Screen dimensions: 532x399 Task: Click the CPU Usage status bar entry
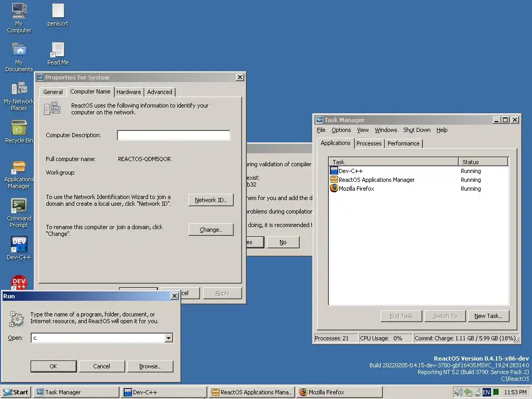(386, 338)
